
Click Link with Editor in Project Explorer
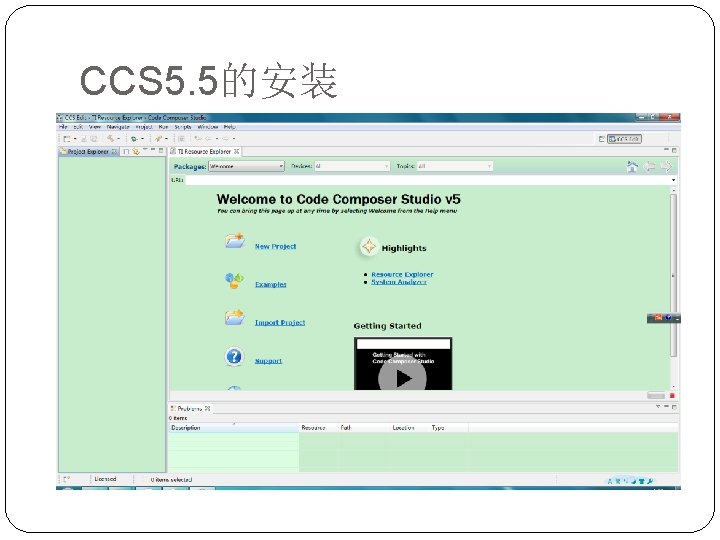[x=136, y=151]
